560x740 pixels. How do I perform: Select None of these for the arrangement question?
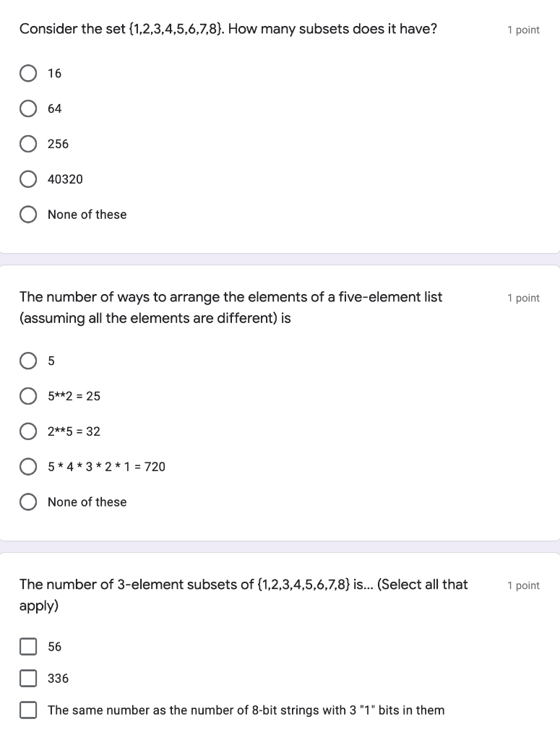pos(28,502)
